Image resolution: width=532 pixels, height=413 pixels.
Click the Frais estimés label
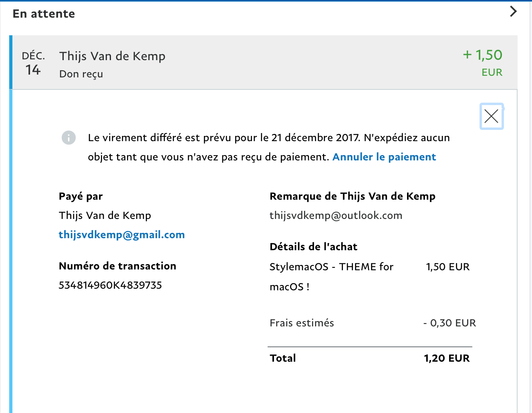coord(302,323)
